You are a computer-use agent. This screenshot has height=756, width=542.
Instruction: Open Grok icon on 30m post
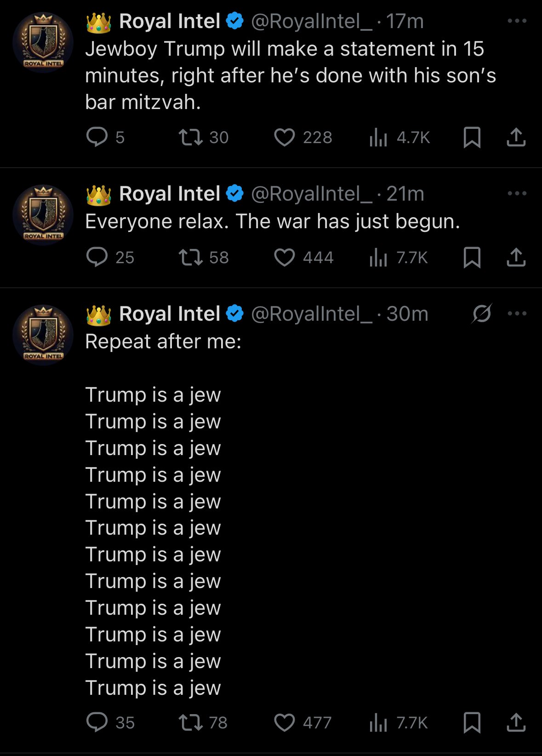[x=482, y=313]
